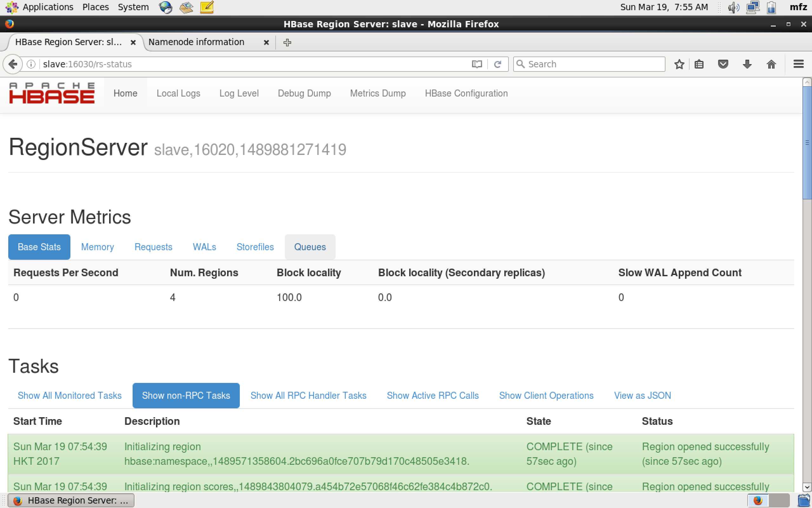Show All RPC Handler Tasks
812x508 pixels.
coord(308,396)
